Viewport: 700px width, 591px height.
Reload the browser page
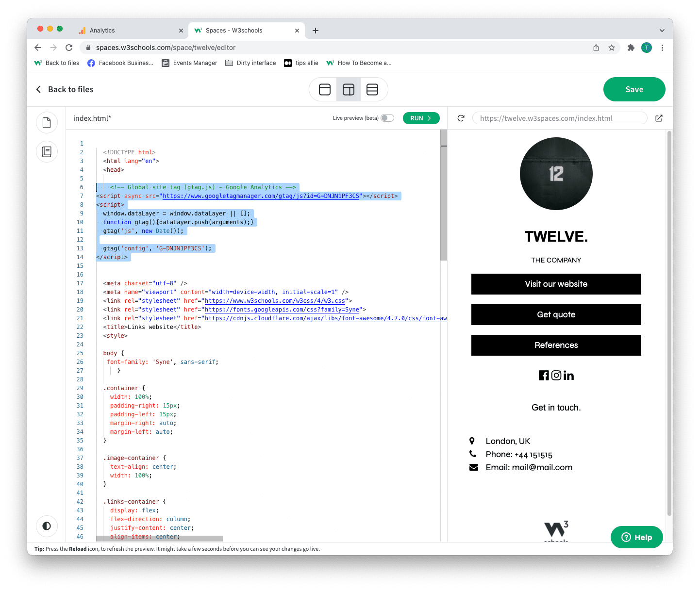69,48
